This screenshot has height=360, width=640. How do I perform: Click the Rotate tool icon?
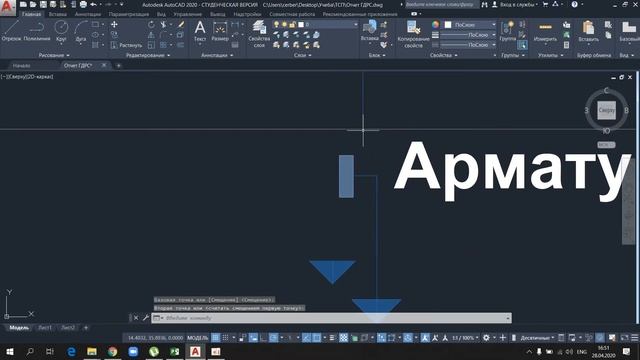[151, 24]
